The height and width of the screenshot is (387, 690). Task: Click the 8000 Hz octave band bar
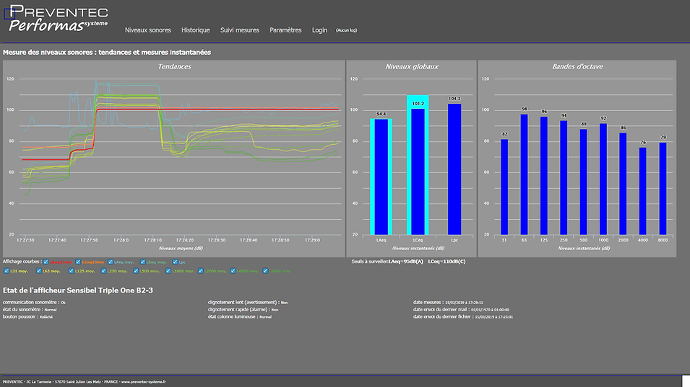coord(663,189)
